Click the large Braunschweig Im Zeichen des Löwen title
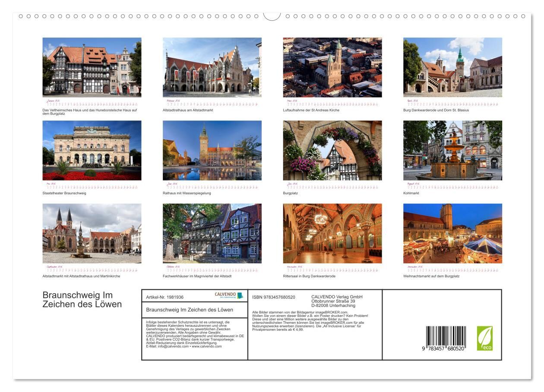The width and height of the screenshot is (544, 392). (82, 300)
